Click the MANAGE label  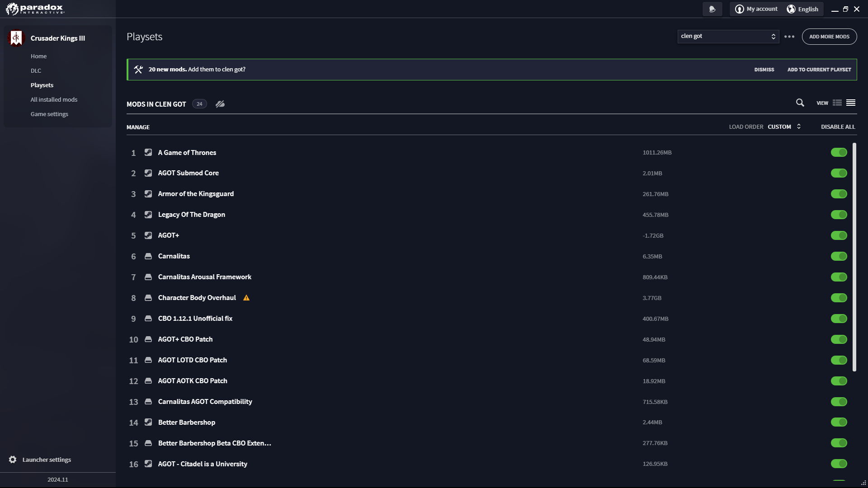(138, 127)
